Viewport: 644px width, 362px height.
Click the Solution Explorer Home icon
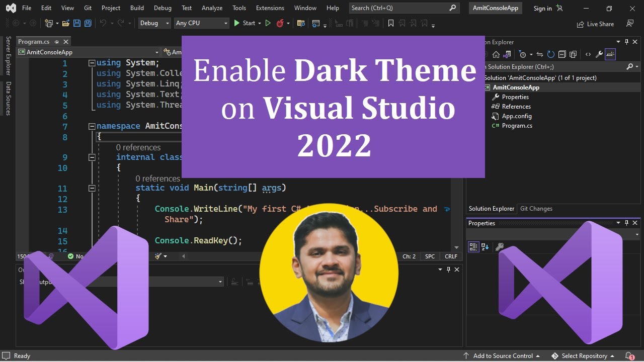[496, 54]
